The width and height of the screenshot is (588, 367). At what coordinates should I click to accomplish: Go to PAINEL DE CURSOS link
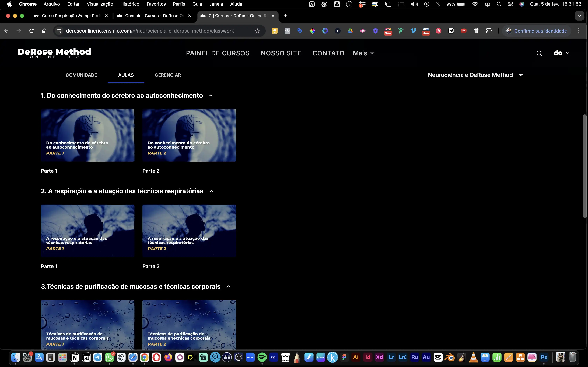218,53
